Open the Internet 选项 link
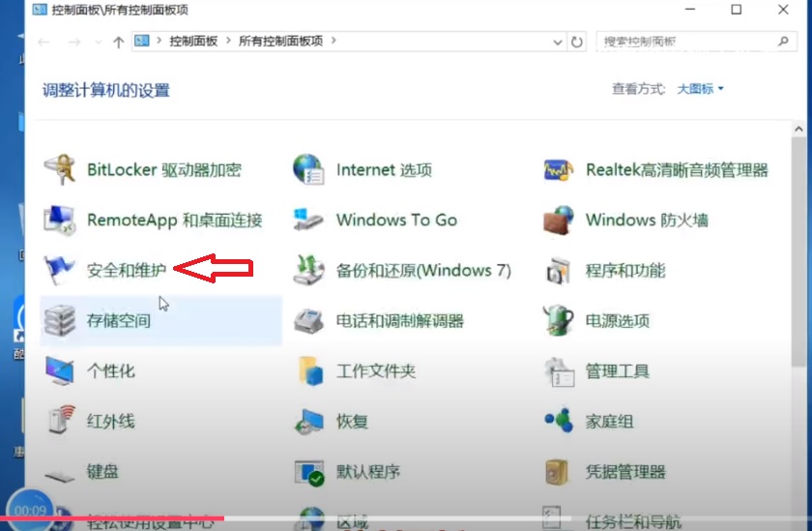The height and width of the screenshot is (531, 812). pos(385,170)
